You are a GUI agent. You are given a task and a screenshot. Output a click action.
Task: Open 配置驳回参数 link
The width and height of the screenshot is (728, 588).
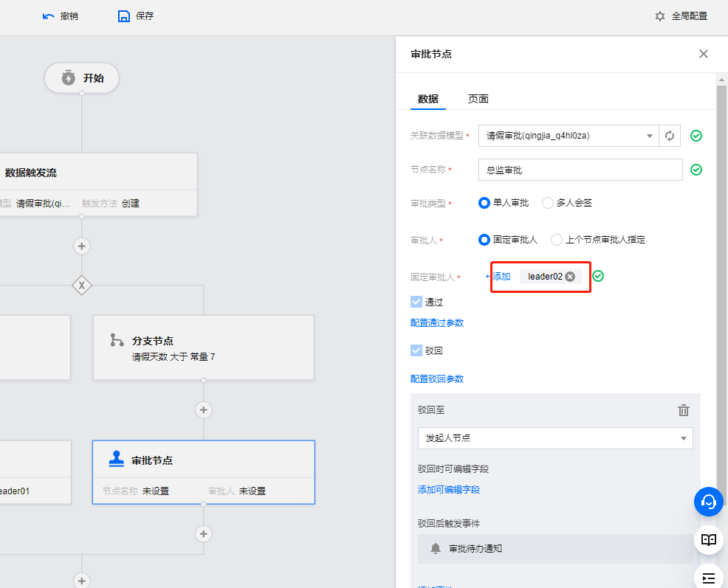[437, 379]
